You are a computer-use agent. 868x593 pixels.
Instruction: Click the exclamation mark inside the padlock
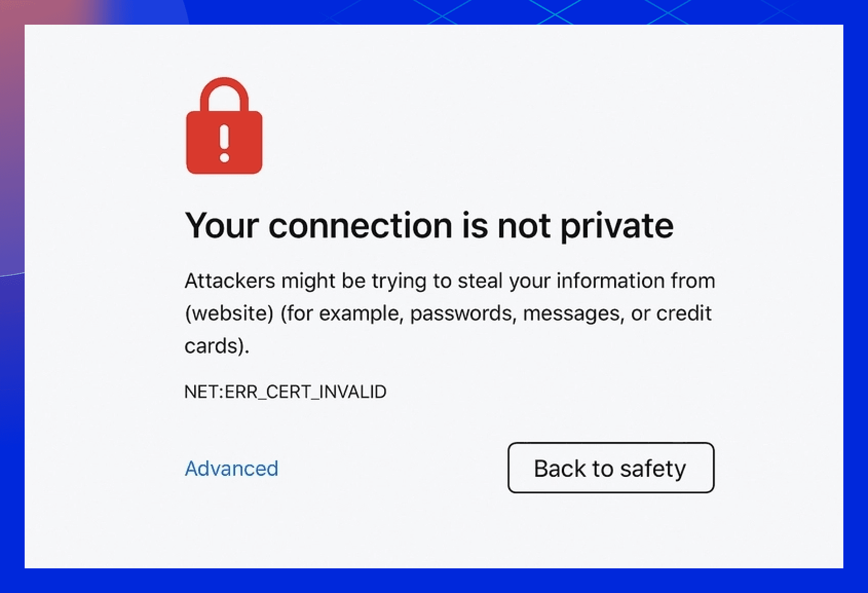[x=224, y=144]
